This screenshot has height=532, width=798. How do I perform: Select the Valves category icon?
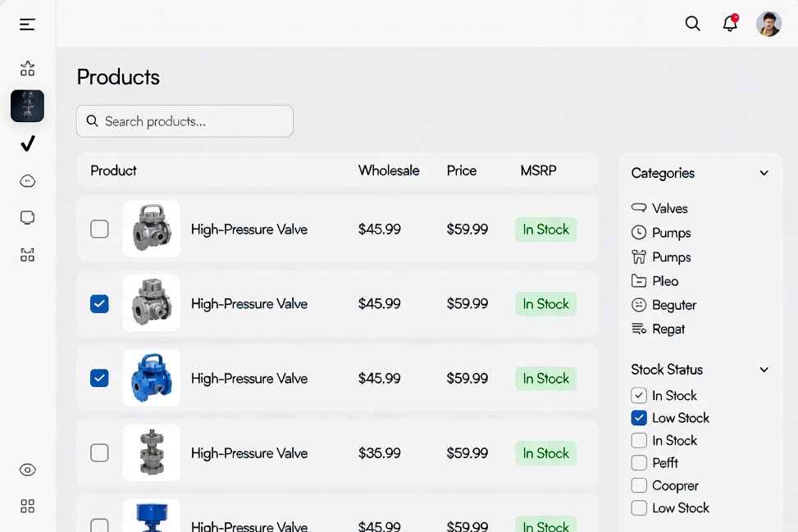click(638, 207)
